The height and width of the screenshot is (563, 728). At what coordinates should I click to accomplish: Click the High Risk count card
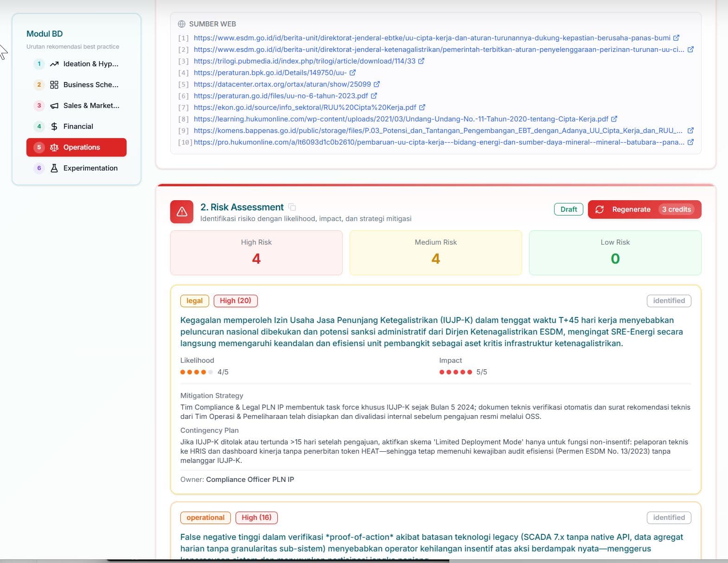click(x=256, y=253)
